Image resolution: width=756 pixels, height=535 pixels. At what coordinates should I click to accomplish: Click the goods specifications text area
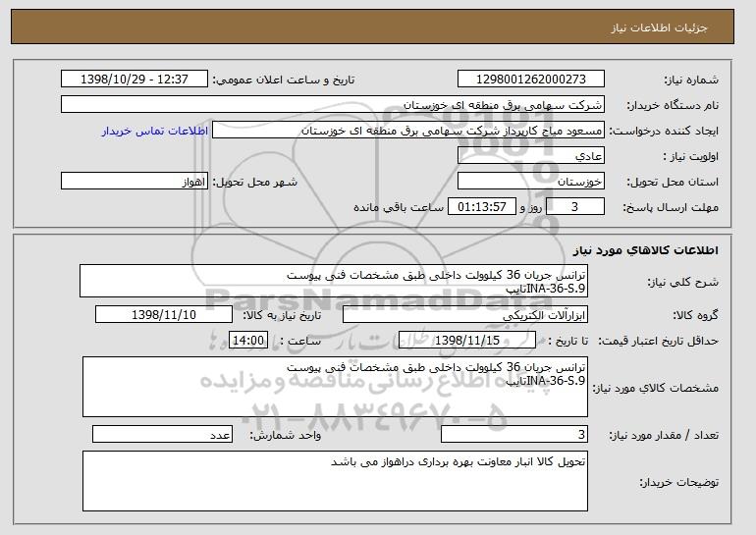[x=335, y=387]
